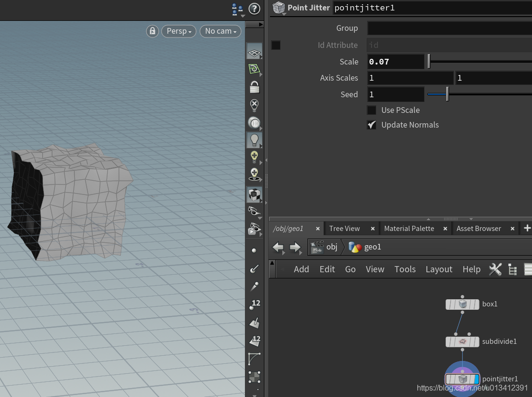532x397 pixels.
Task: Click the high quality lighting with shadows icon
Action: coord(254,175)
